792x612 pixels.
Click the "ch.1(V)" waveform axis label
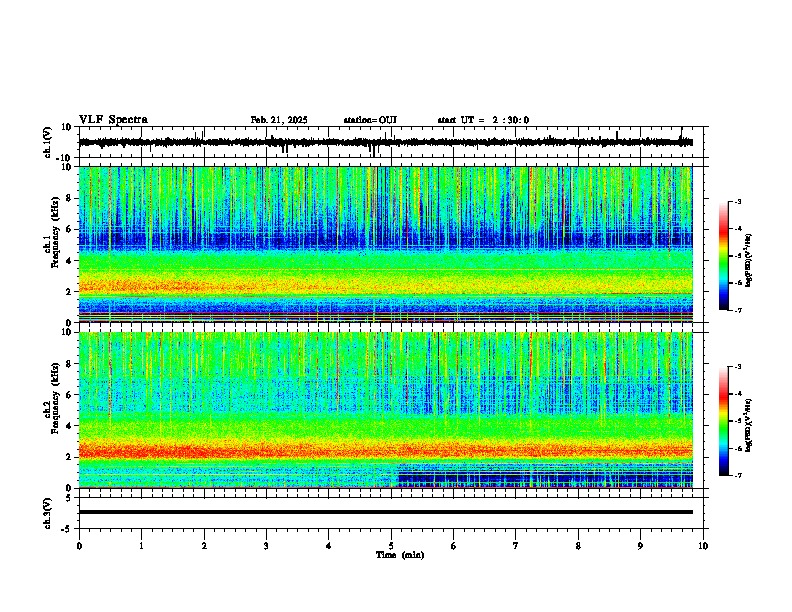tap(48, 142)
